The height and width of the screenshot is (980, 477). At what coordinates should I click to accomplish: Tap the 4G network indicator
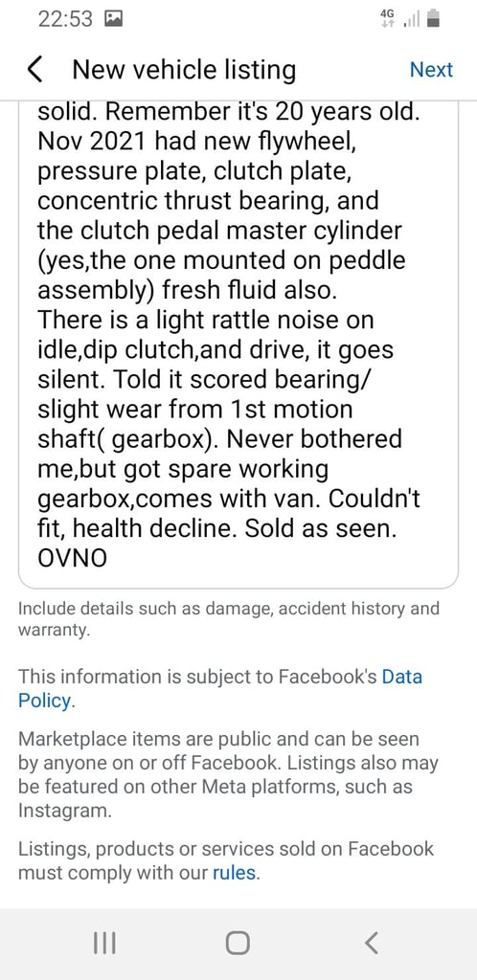[388, 18]
